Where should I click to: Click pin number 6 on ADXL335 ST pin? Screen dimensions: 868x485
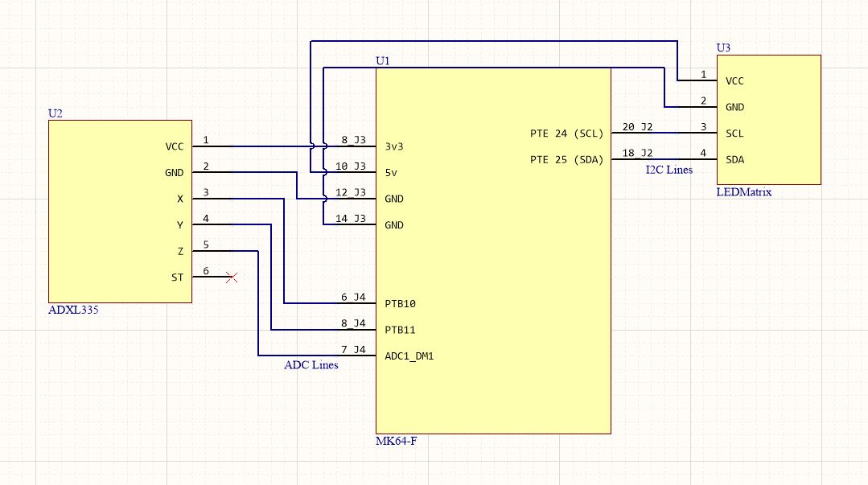pyautogui.click(x=206, y=271)
